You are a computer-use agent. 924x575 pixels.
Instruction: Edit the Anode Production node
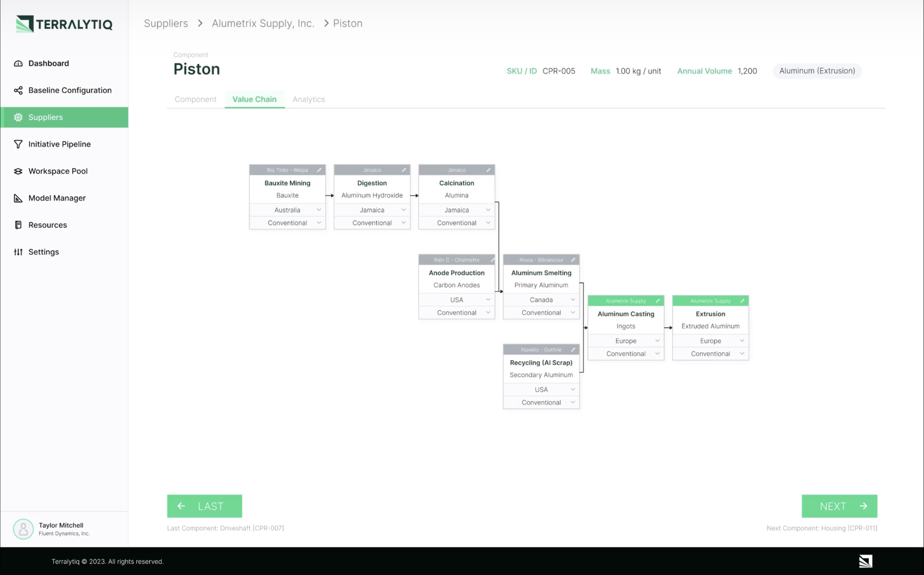[492, 260]
